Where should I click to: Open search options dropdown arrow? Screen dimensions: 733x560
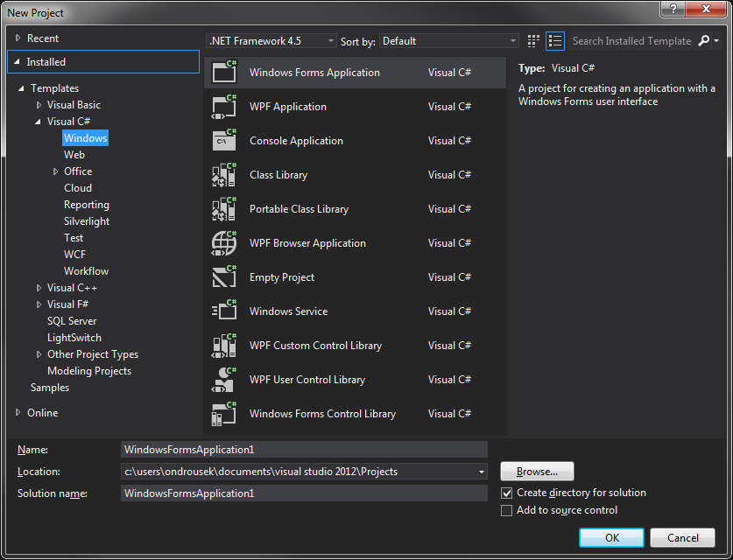click(x=716, y=41)
